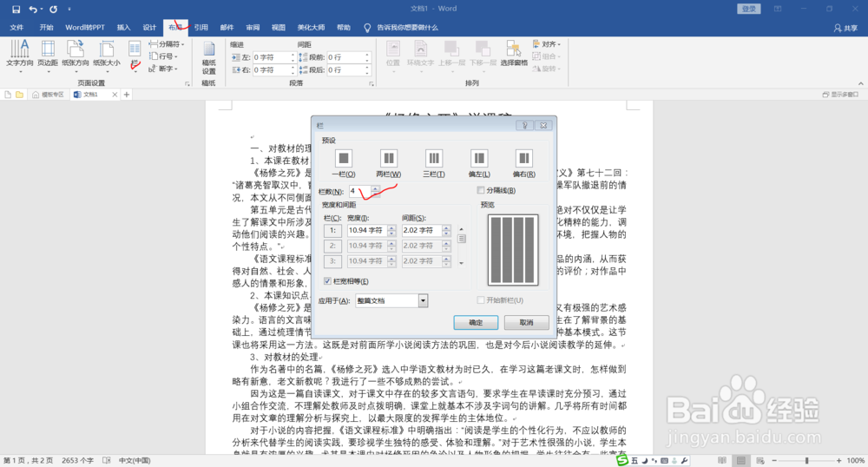Open the 文字方向 text direction tool
The image size is (868, 467).
20,56
